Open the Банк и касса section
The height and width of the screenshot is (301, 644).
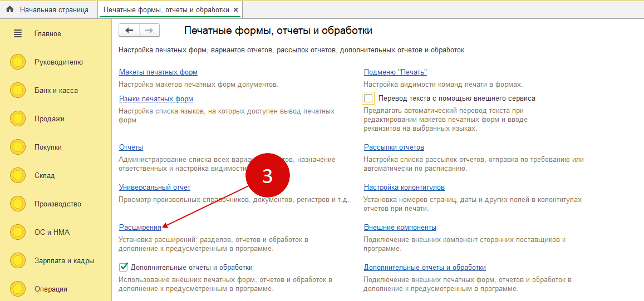coord(56,91)
